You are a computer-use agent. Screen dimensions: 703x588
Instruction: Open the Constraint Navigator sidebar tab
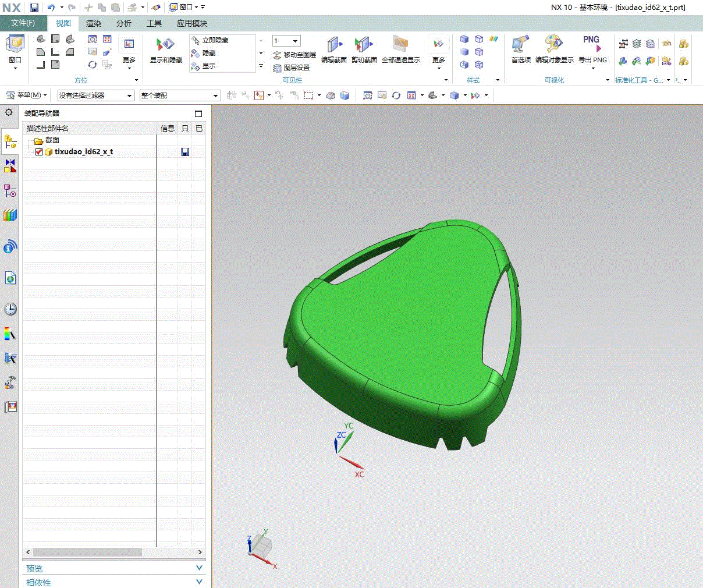click(x=10, y=166)
